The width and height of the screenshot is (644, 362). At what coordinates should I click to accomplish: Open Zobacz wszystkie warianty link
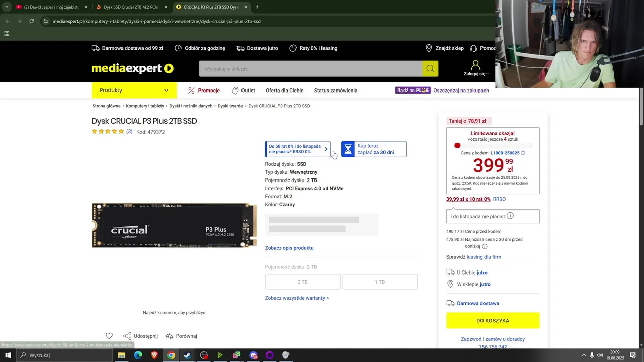[297, 298]
